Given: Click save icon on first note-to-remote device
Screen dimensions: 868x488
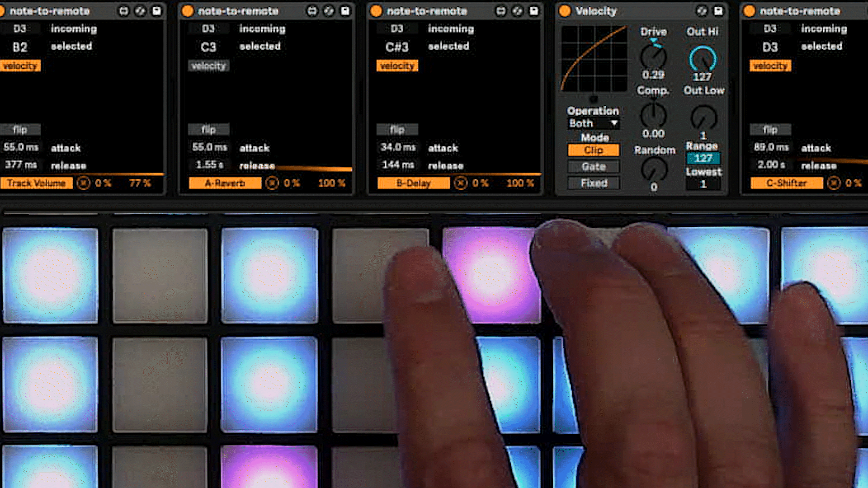Looking at the screenshot, I should coord(156,11).
